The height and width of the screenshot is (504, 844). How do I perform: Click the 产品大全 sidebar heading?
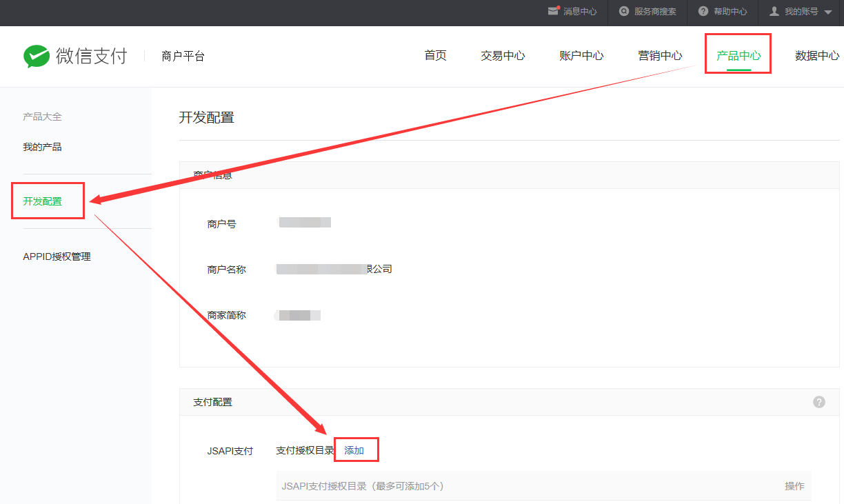coord(42,117)
